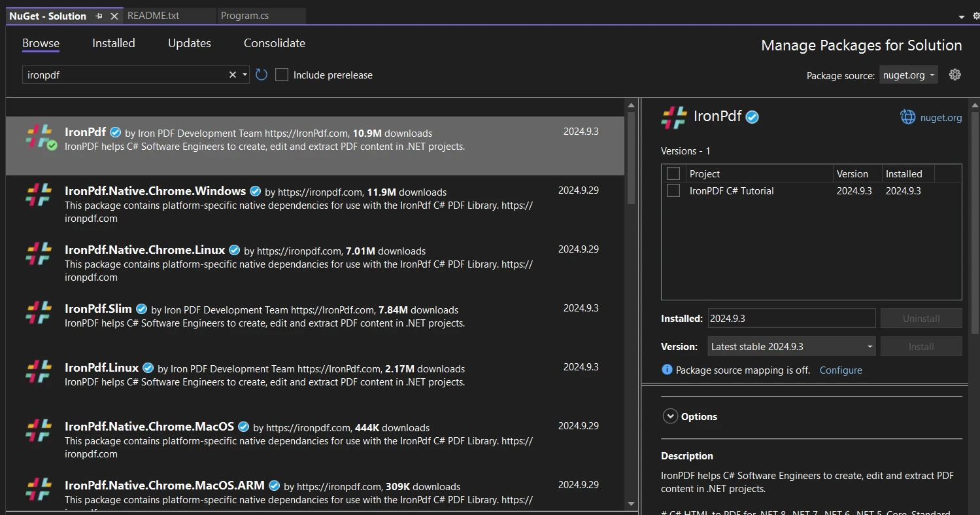Click the pin icon on NuGet - Solution tab

pyautogui.click(x=99, y=16)
